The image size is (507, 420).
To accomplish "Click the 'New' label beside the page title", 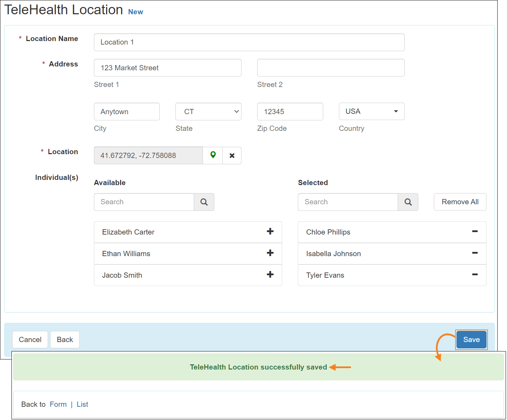I will coord(135,12).
